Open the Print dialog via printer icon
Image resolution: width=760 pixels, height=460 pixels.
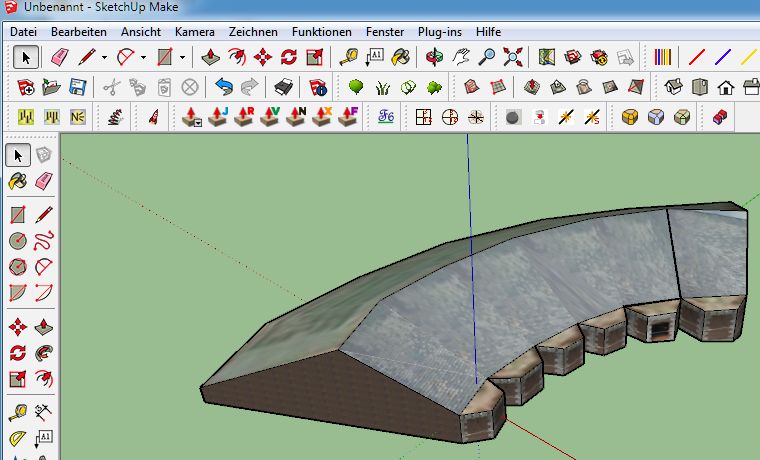[283, 87]
